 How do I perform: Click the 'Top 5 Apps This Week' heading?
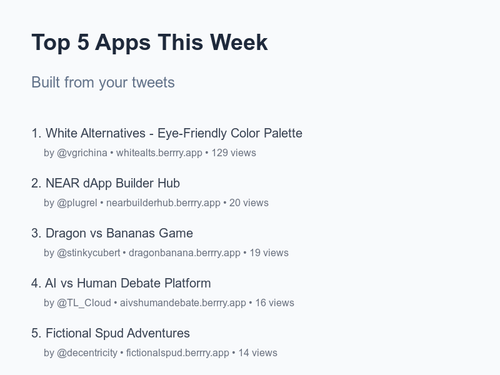(x=149, y=43)
